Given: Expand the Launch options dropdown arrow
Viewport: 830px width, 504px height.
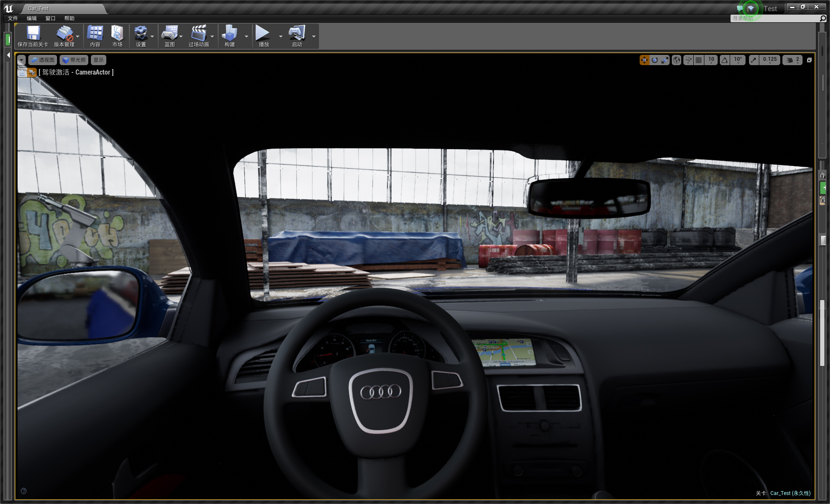Looking at the screenshot, I should point(314,36).
